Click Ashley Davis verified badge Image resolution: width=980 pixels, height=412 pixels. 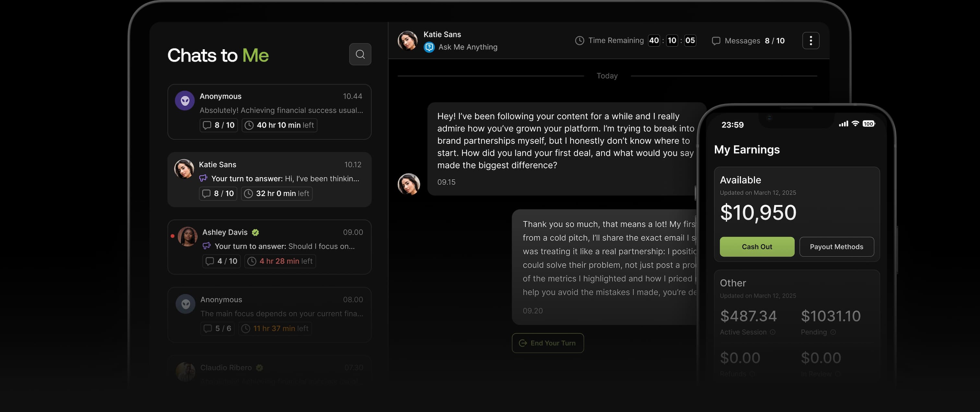point(255,232)
